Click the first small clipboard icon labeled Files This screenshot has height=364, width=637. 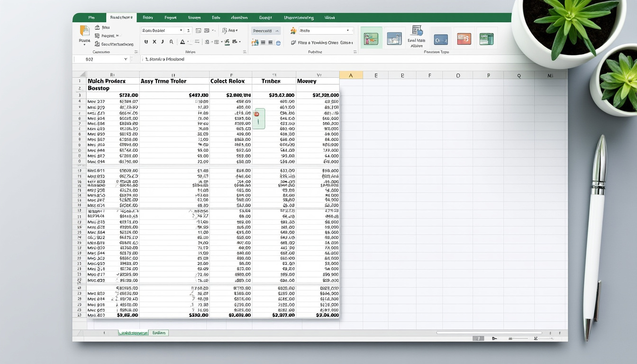tap(97, 27)
